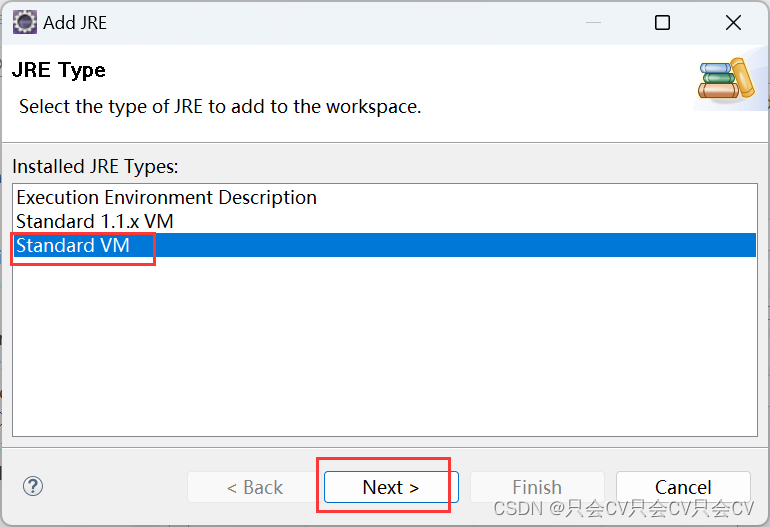This screenshot has height=527, width=770.
Task: Click the greyed-out Finish button
Action: (x=537, y=487)
